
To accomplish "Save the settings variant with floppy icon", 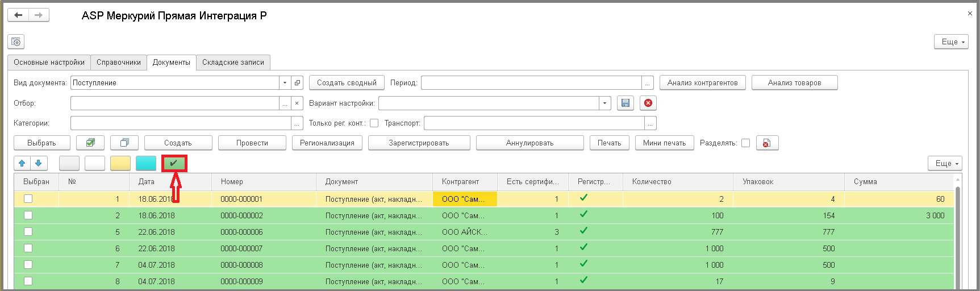I will (625, 103).
